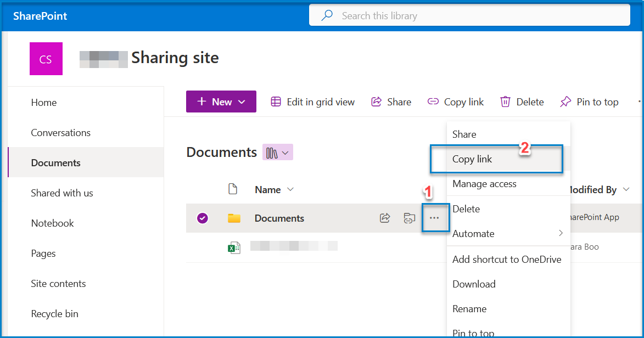The width and height of the screenshot is (644, 338).
Task: Deselect the Documents folder checkmark circle
Action: tap(203, 218)
